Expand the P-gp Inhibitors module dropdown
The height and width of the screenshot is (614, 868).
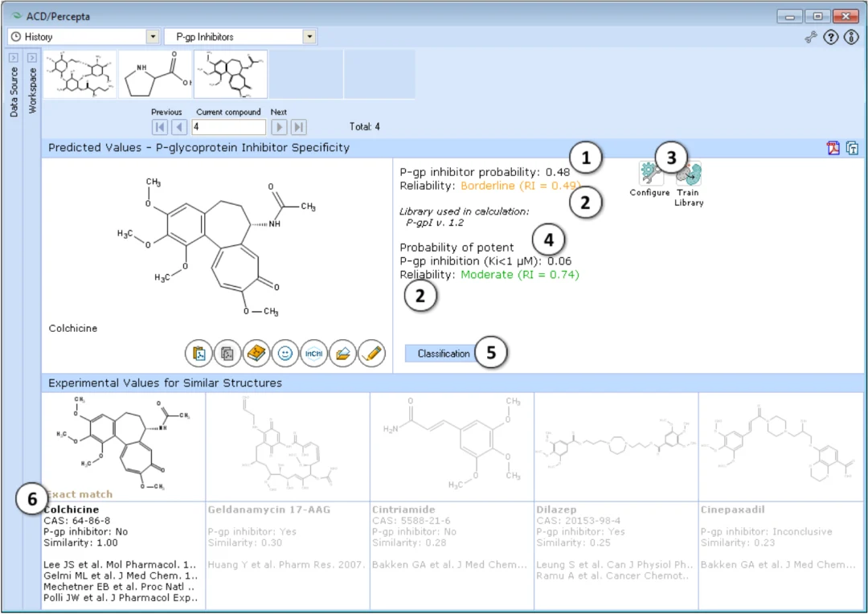click(x=309, y=36)
